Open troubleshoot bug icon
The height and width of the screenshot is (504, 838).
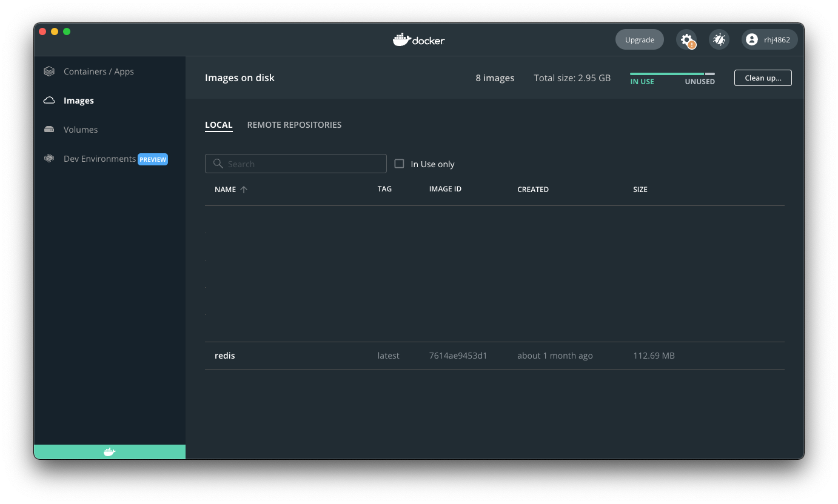point(719,40)
